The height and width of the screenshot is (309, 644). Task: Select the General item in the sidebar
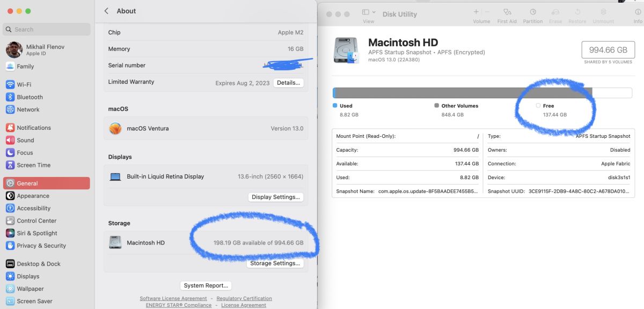pyautogui.click(x=46, y=183)
